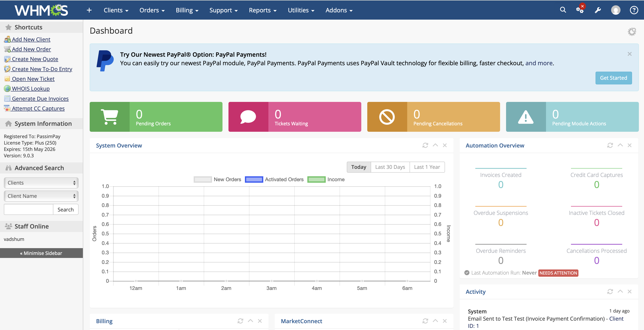Click the plus quick-add icon
This screenshot has height=330, width=644.
[x=89, y=10]
